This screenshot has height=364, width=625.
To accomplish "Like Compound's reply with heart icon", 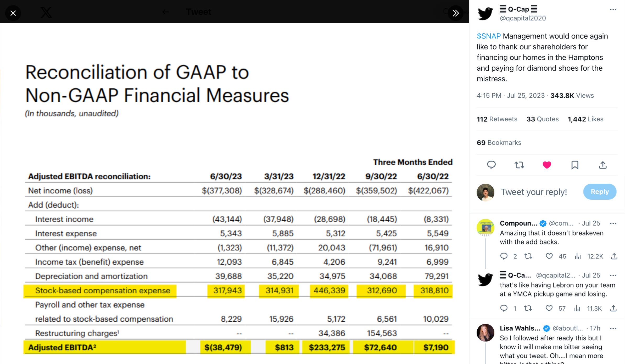I will click(x=549, y=256).
